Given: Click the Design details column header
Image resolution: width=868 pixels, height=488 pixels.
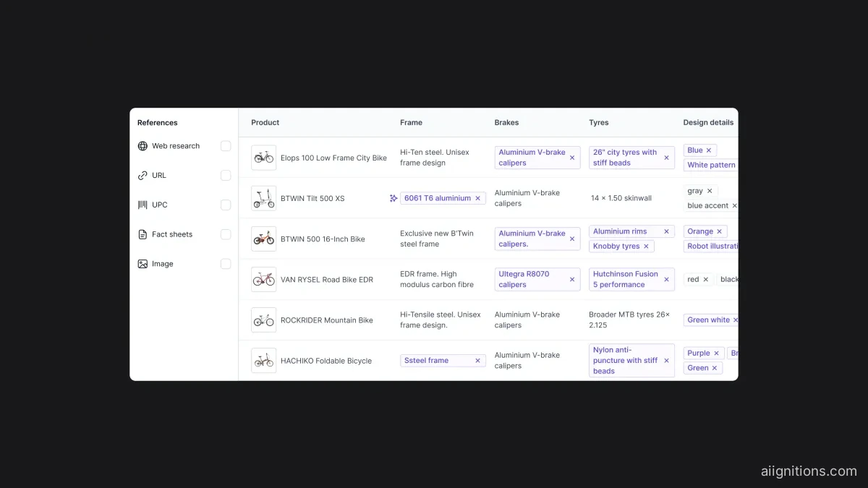Looking at the screenshot, I should 708,123.
